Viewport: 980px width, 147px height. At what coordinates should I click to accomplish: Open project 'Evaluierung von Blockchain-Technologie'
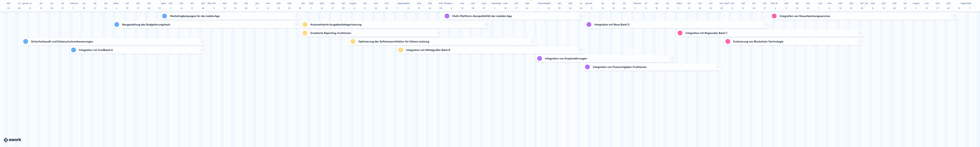[758, 41]
